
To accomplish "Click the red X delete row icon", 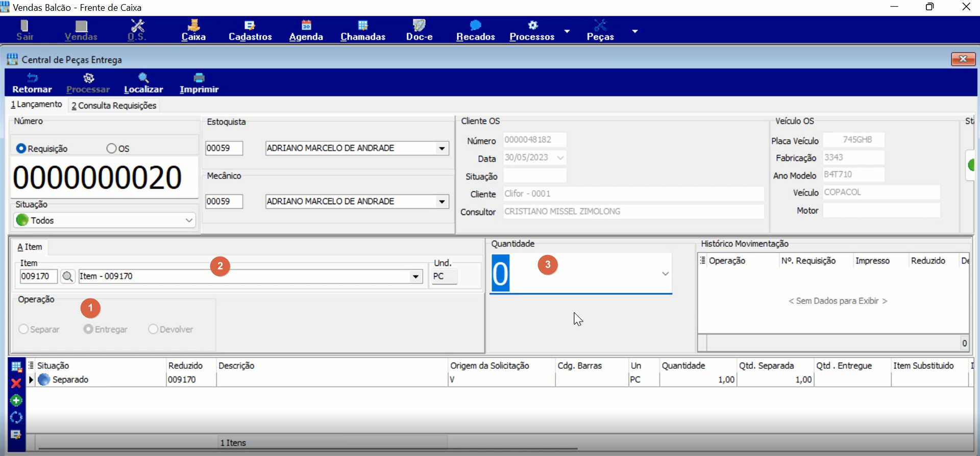I will (16, 384).
